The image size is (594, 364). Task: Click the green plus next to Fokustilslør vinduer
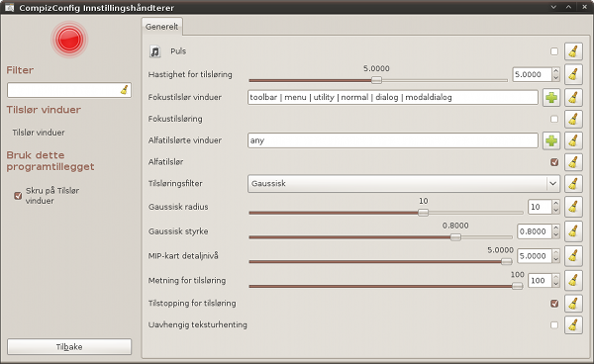click(551, 97)
